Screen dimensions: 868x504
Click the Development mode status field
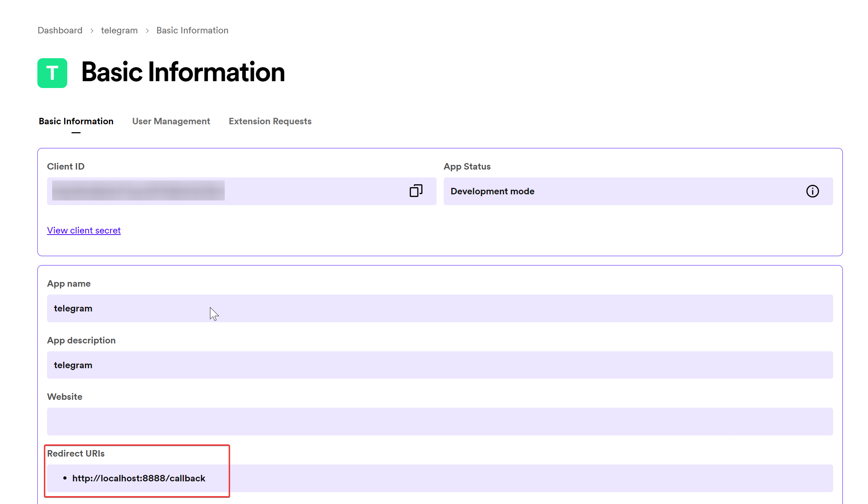(x=611, y=191)
